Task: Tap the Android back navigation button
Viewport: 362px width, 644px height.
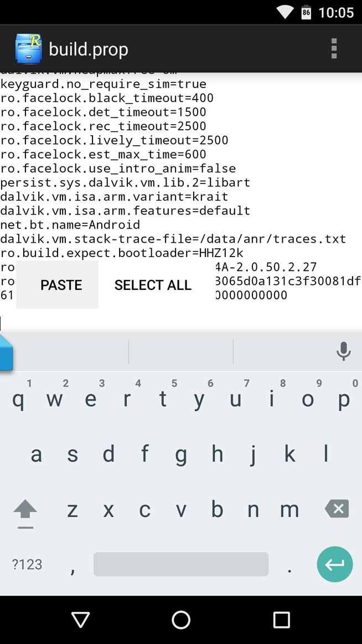Action: (x=81, y=620)
